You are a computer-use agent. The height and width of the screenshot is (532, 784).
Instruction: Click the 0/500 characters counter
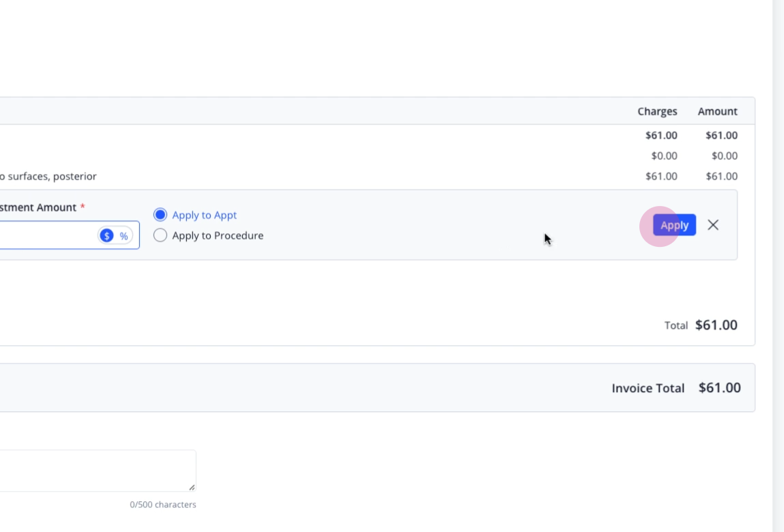[163, 505]
